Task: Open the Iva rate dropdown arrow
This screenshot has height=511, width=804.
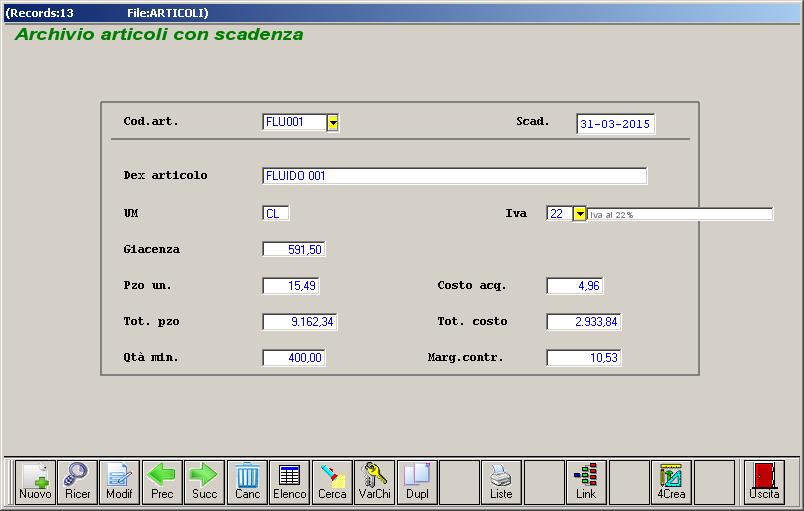Action: [x=579, y=214]
